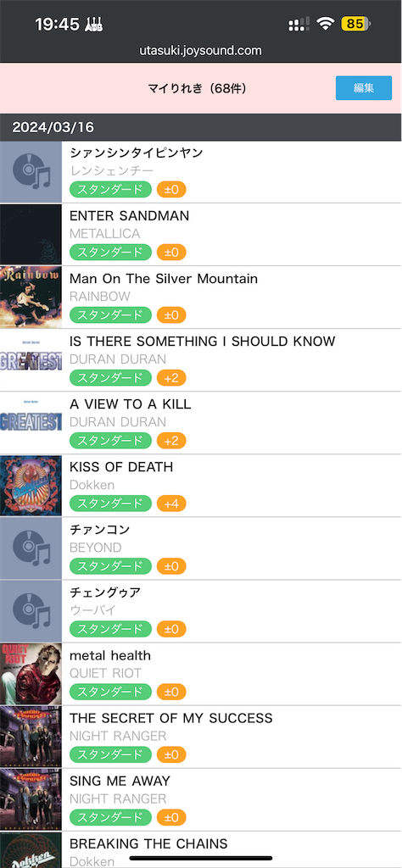Viewport: 402px width, 868px height.
Task: Select the disc icon beside チェングゥア
Action: [31, 611]
